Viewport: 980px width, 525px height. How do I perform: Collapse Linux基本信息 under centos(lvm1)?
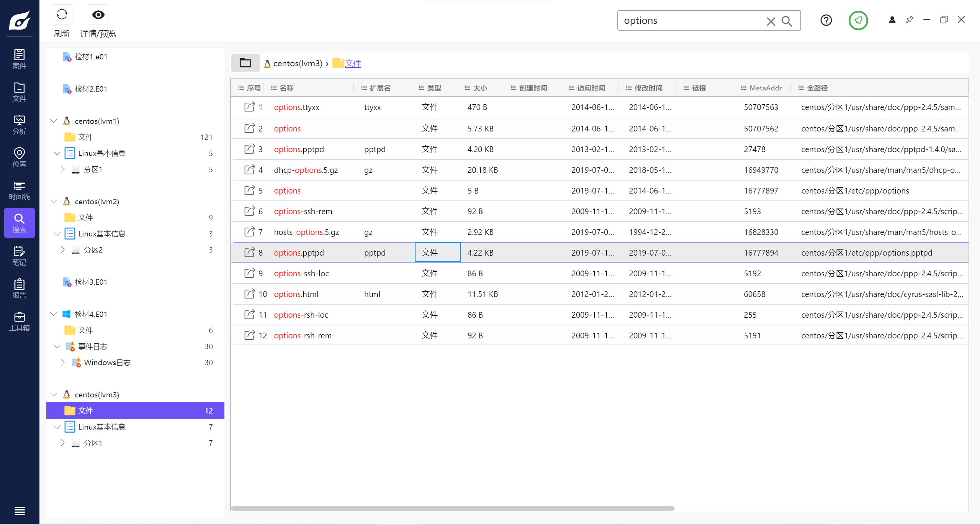57,153
